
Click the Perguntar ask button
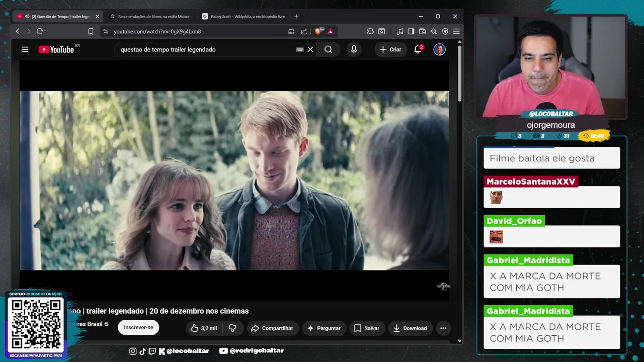tap(324, 328)
